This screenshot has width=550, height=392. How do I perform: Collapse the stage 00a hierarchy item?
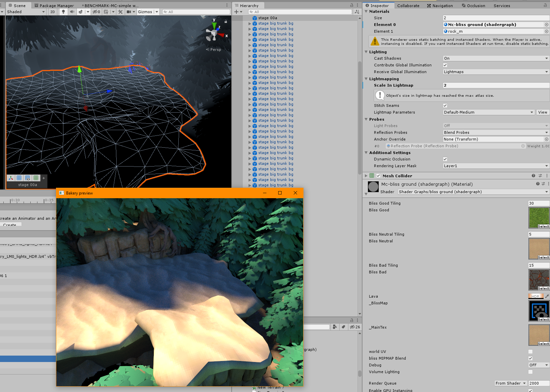click(x=250, y=18)
